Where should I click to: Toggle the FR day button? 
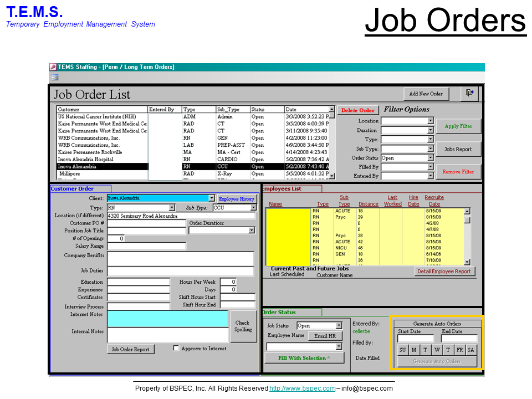tap(459, 350)
